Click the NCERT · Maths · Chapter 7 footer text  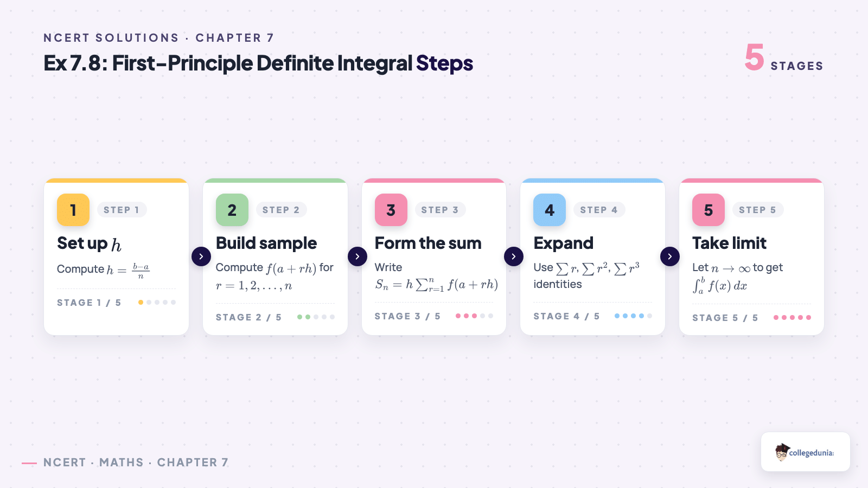pos(136,463)
